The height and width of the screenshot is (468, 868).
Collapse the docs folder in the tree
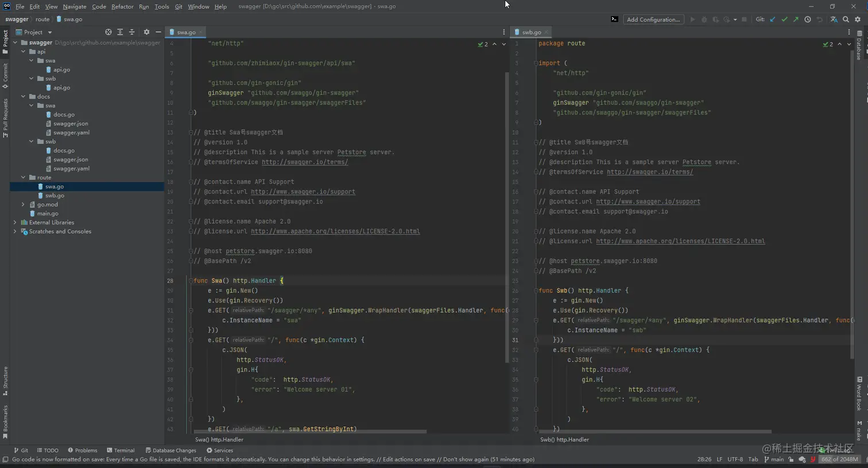24,96
